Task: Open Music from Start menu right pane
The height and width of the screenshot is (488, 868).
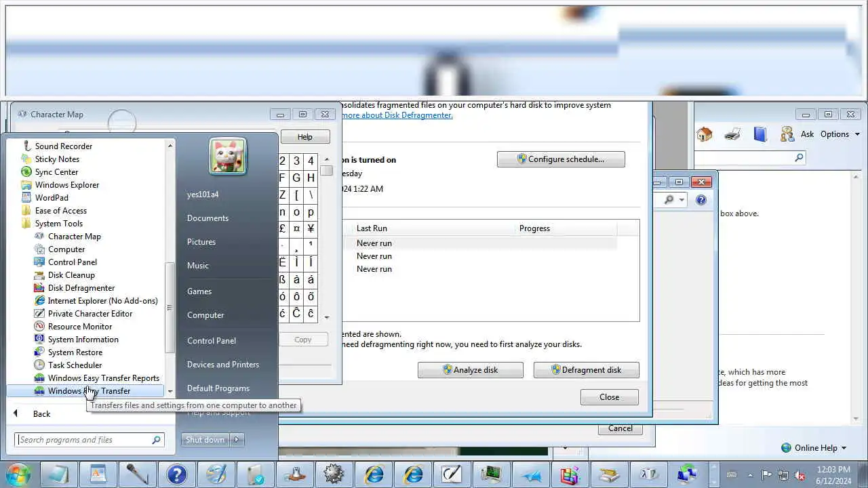Action: click(198, 266)
